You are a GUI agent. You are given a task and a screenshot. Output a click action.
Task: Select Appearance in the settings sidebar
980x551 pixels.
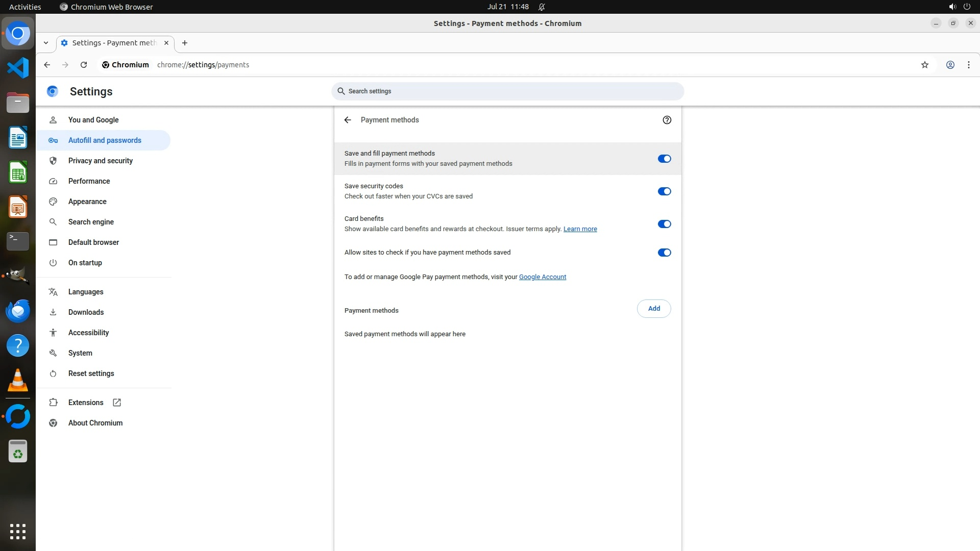click(87, 202)
